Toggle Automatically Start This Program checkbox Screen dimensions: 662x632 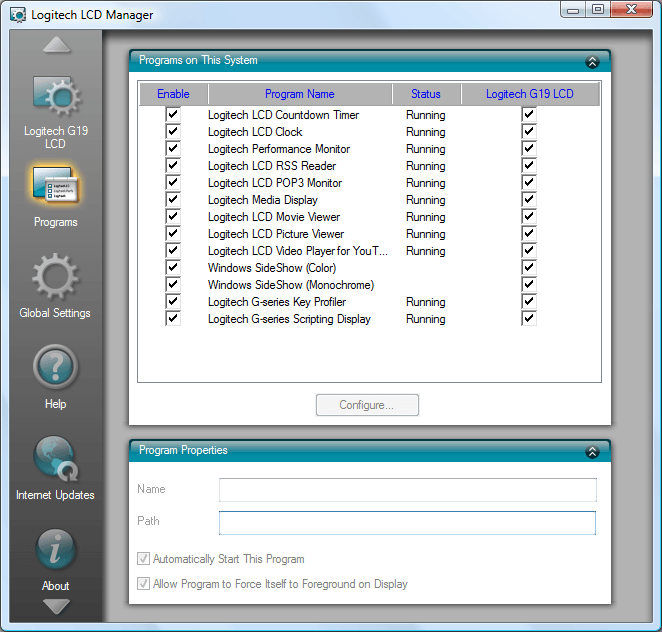point(144,559)
